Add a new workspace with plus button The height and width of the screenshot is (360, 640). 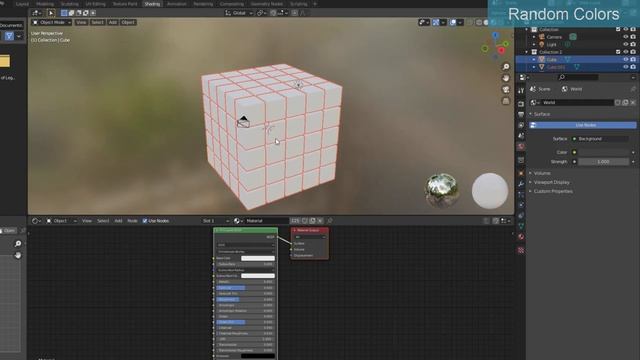(x=315, y=4)
